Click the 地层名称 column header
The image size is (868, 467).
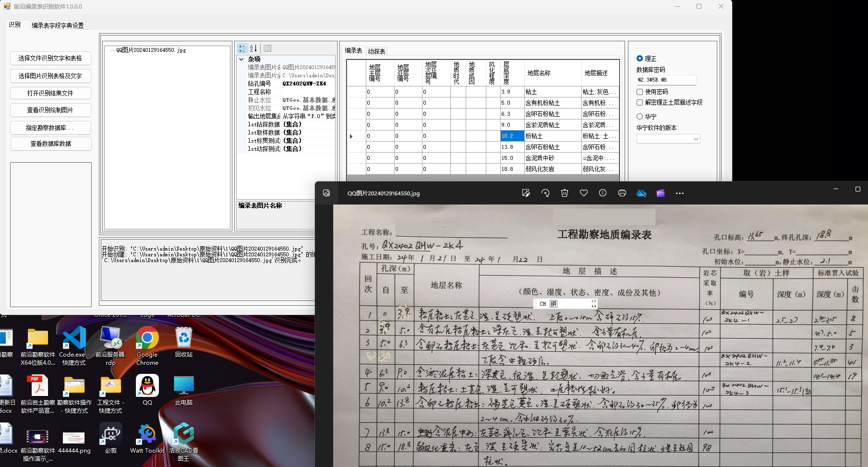(553, 73)
